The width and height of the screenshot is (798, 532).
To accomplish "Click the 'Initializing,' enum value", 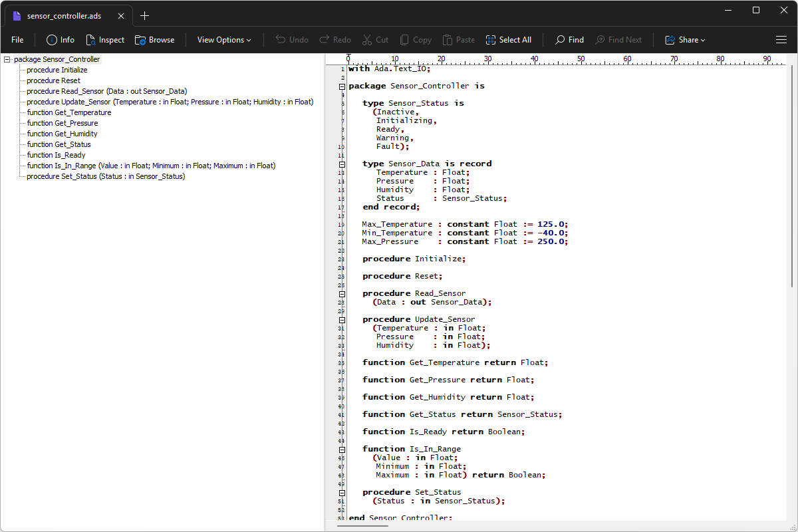I will click(406, 120).
